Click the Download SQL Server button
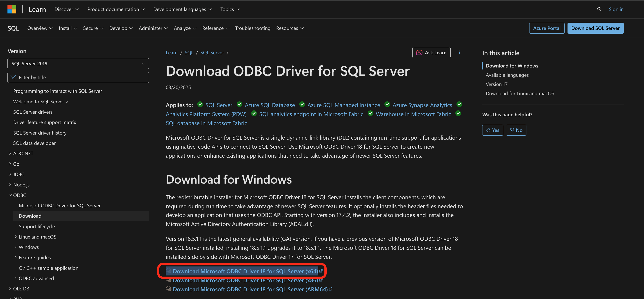Screen dimensions: 644x299 tap(595, 28)
